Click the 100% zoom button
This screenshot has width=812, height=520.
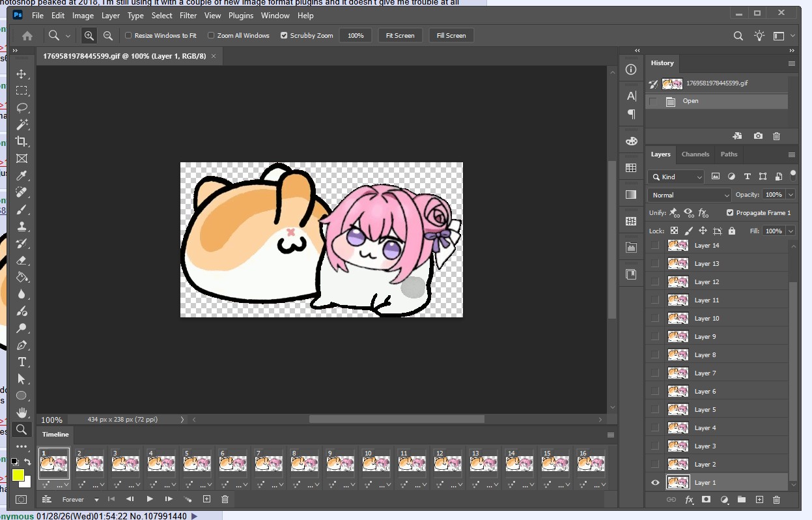(356, 36)
